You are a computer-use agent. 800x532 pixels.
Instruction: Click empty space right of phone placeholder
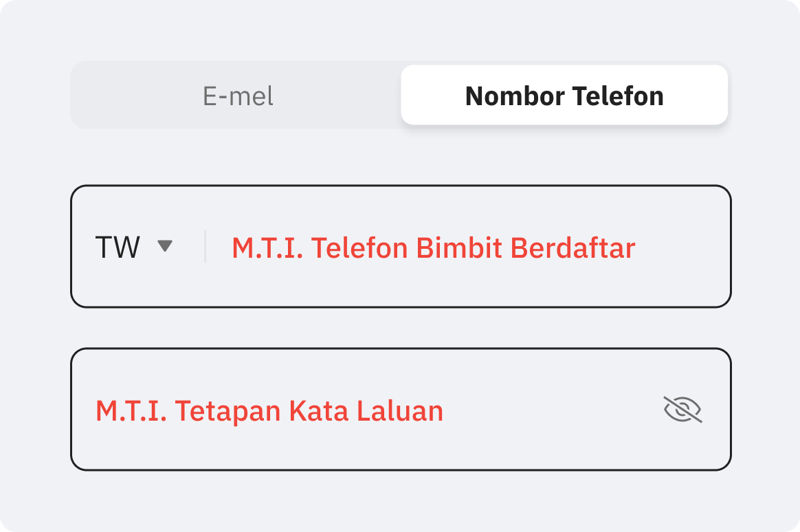[680, 247]
